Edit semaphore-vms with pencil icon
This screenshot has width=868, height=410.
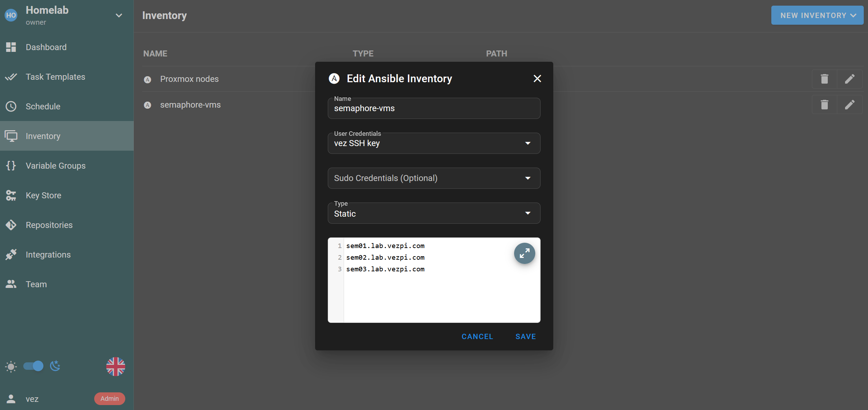(x=850, y=105)
